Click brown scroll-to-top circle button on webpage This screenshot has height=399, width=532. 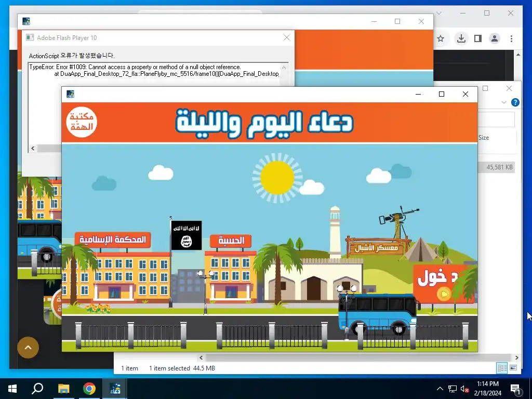pyautogui.click(x=28, y=348)
